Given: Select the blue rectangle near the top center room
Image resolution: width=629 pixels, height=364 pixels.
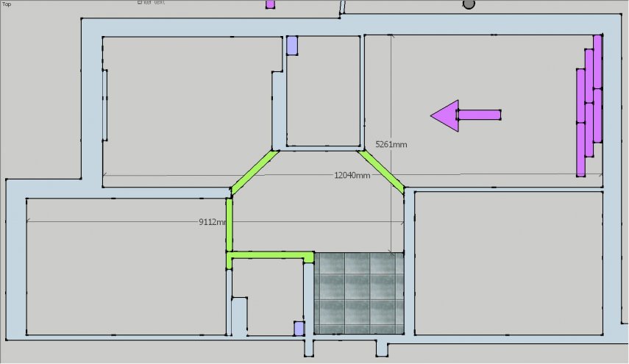Looking at the screenshot, I should [292, 46].
